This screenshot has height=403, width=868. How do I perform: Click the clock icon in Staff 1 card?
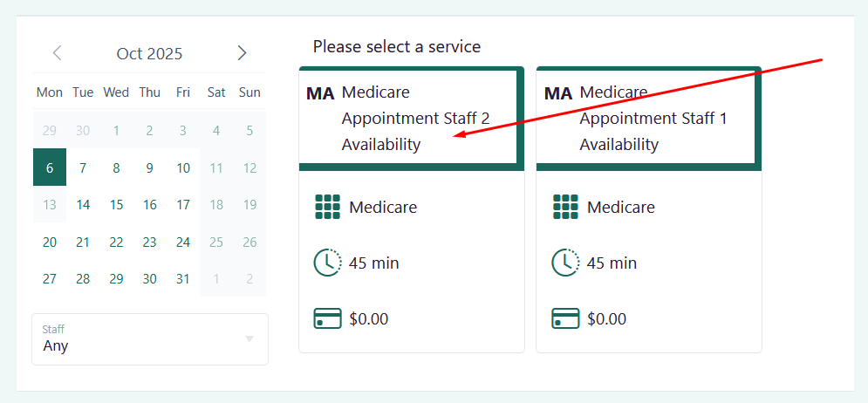point(565,263)
